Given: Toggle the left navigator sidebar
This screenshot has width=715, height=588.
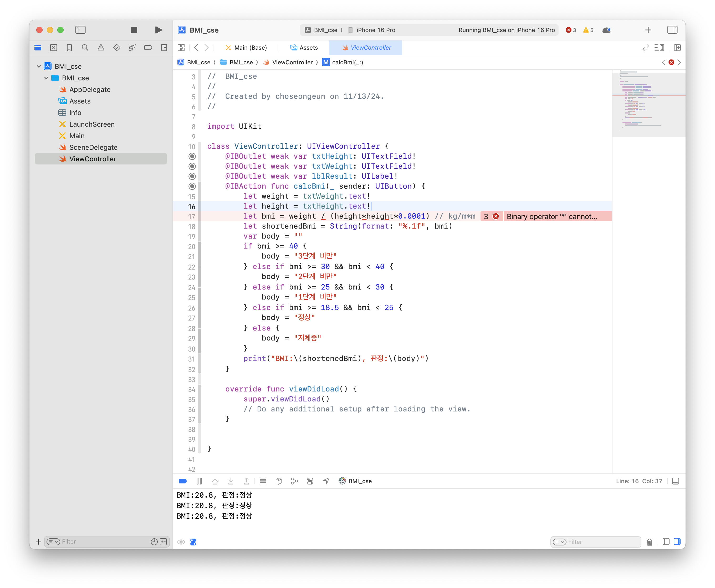Looking at the screenshot, I should 80,30.
